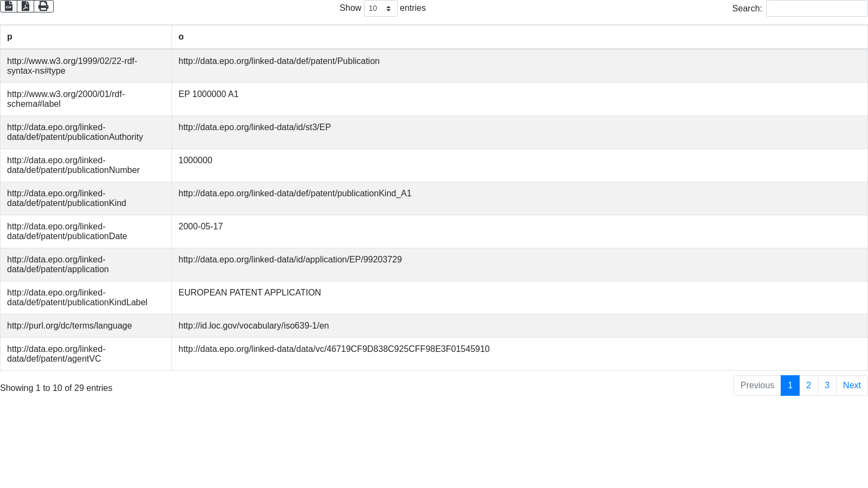The width and height of the screenshot is (868, 488).
Task: Click the st3/EP publication authority value
Action: pyautogui.click(x=254, y=127)
